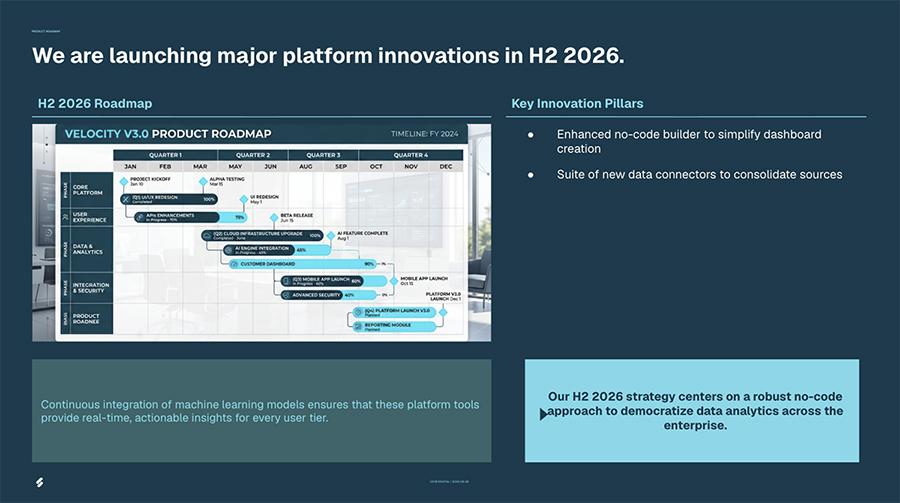Viewport: 900px width, 503px height.
Task: Click the Beta Release milestone diamond
Action: [x=274, y=218]
